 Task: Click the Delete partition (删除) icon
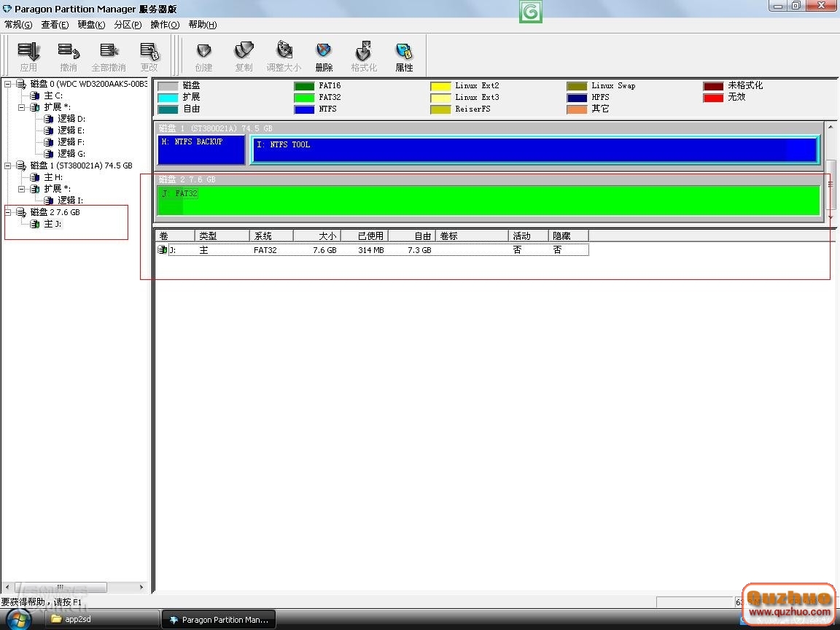[x=324, y=52]
